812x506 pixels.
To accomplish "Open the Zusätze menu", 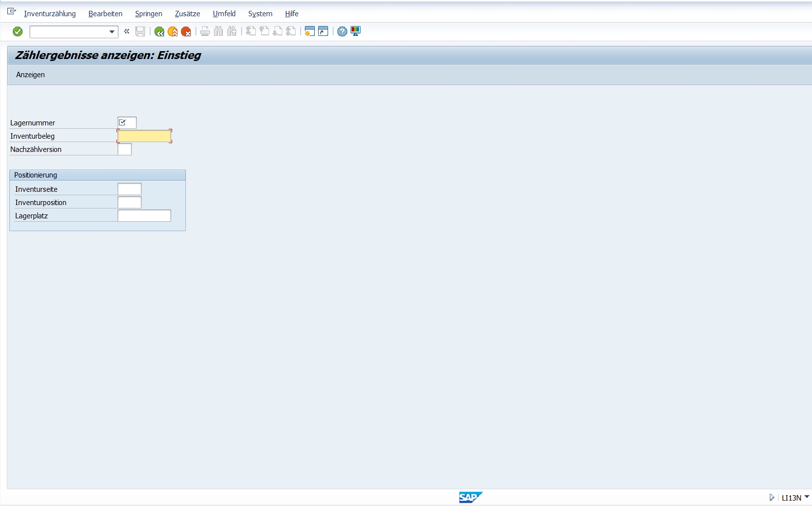I will 187,14.
